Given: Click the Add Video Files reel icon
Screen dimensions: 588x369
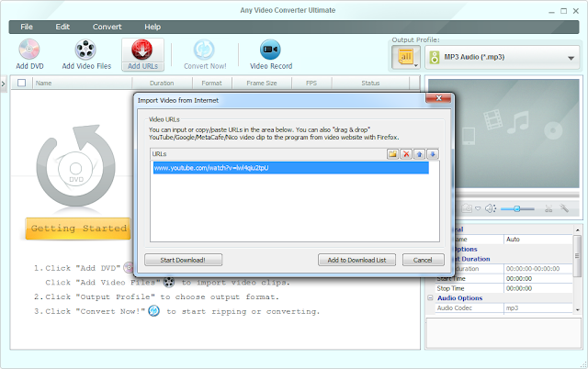Looking at the screenshot, I should (x=85, y=50).
